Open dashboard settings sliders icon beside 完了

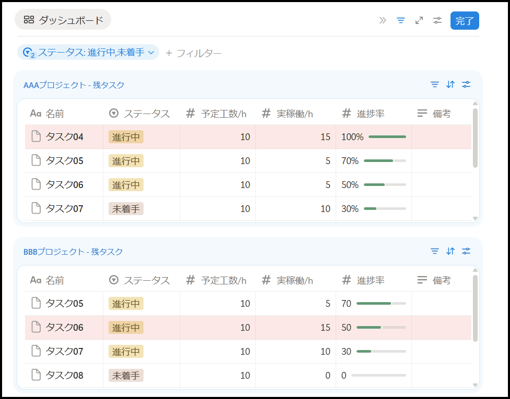[437, 21]
